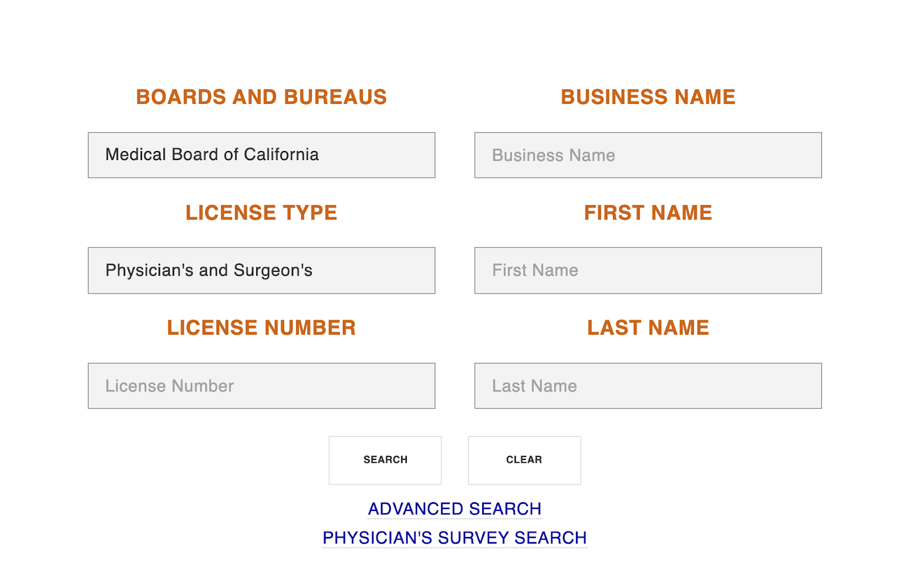The width and height of the screenshot is (899, 588).
Task: Click the License Number heading text
Action: point(261,328)
